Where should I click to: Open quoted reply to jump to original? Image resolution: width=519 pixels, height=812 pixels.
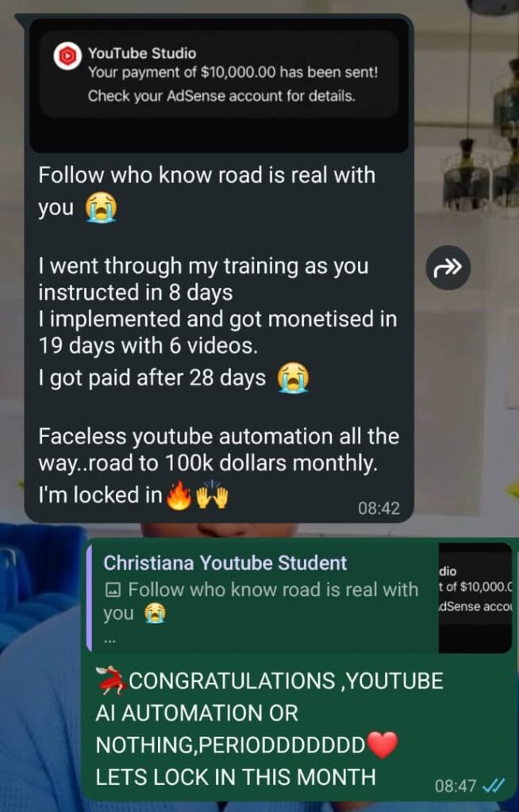pyautogui.click(x=299, y=597)
